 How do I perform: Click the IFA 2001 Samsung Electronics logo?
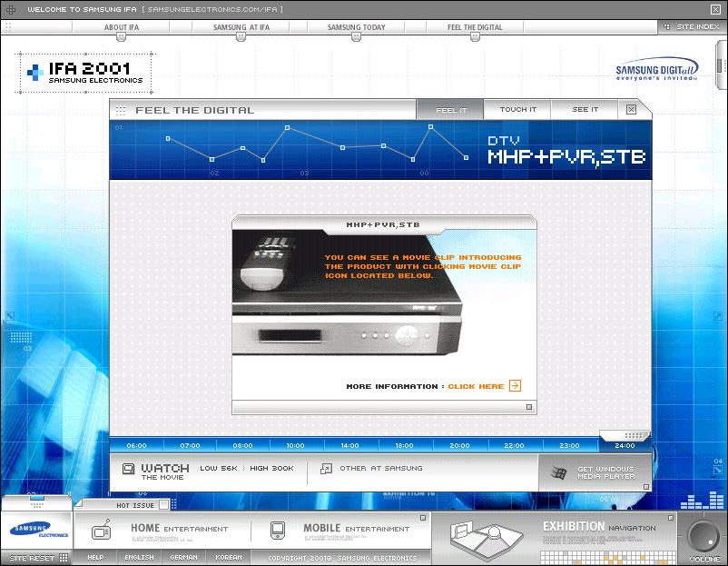tap(85, 73)
